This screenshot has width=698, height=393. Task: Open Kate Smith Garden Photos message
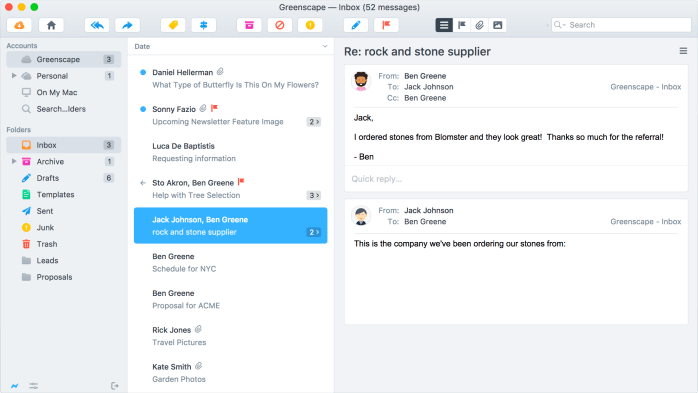231,373
